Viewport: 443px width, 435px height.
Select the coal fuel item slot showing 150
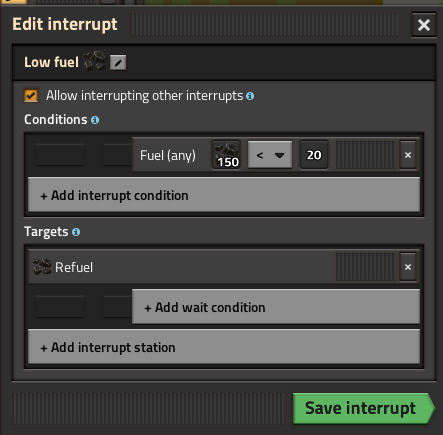point(226,155)
